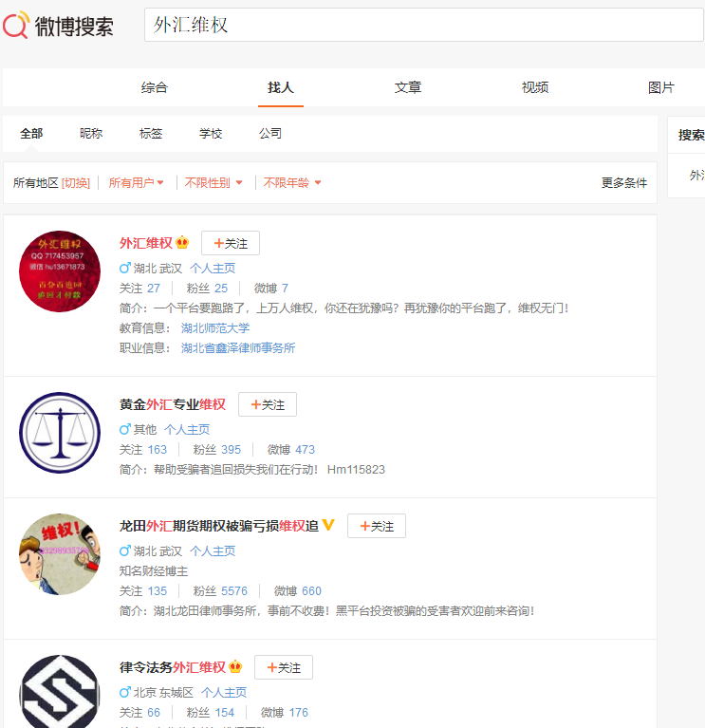Viewport: 705px width, 728px height.
Task: Open the 外汇维权 username link
Action: 146,243
